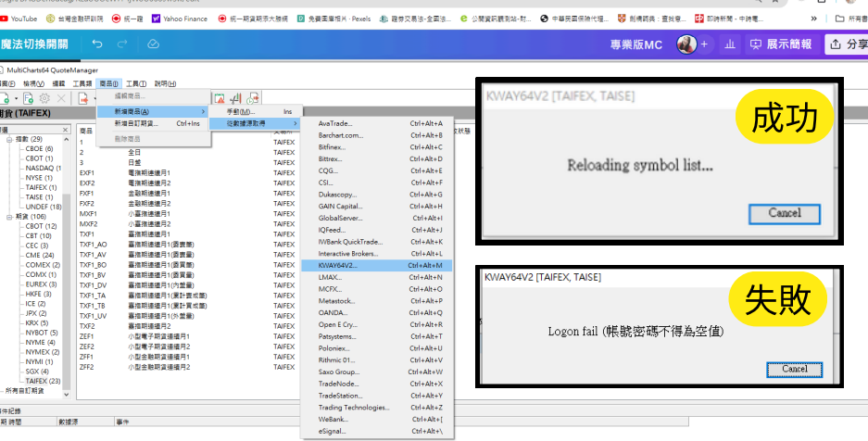Open the 統一證 bookmark
Image resolution: width=868 pixels, height=441 pixels.
(x=128, y=19)
